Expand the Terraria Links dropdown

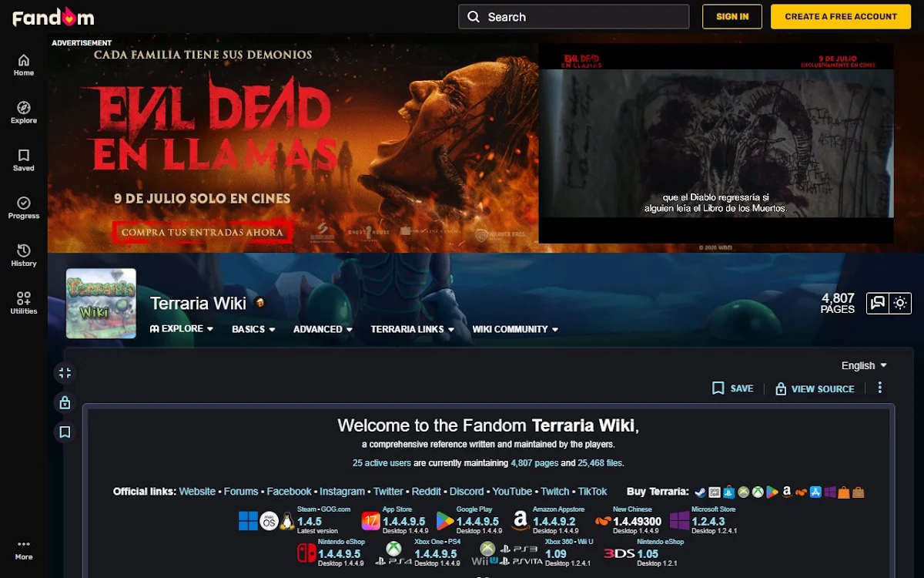tap(413, 329)
